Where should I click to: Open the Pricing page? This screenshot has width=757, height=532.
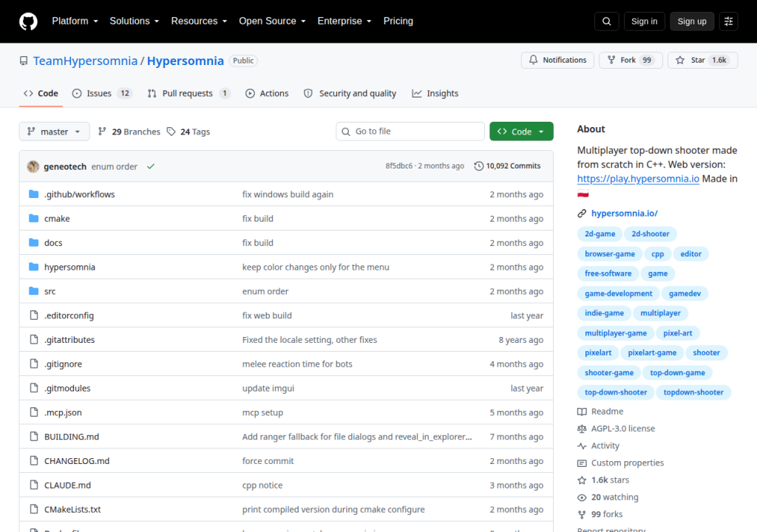[398, 21]
